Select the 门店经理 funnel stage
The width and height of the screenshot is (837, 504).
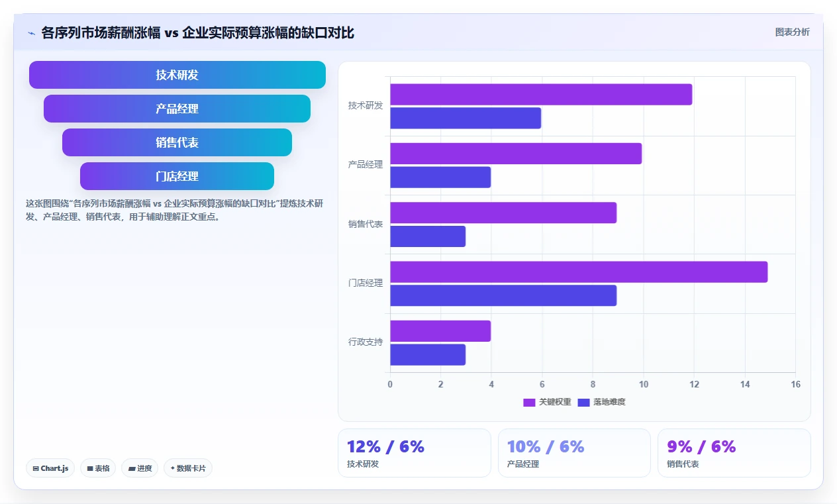pos(177,176)
